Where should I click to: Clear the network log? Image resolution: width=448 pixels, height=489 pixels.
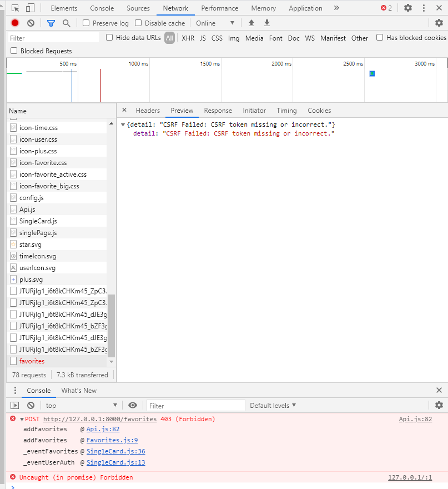tap(31, 23)
